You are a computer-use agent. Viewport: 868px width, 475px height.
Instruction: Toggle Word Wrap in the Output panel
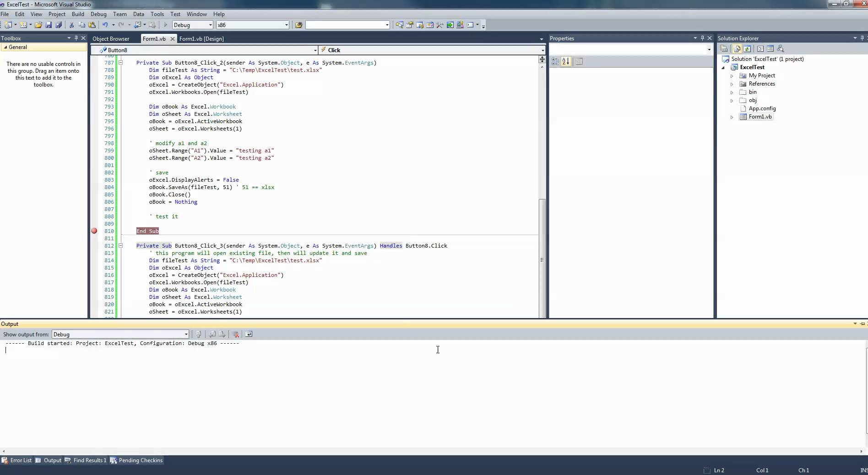point(249,334)
